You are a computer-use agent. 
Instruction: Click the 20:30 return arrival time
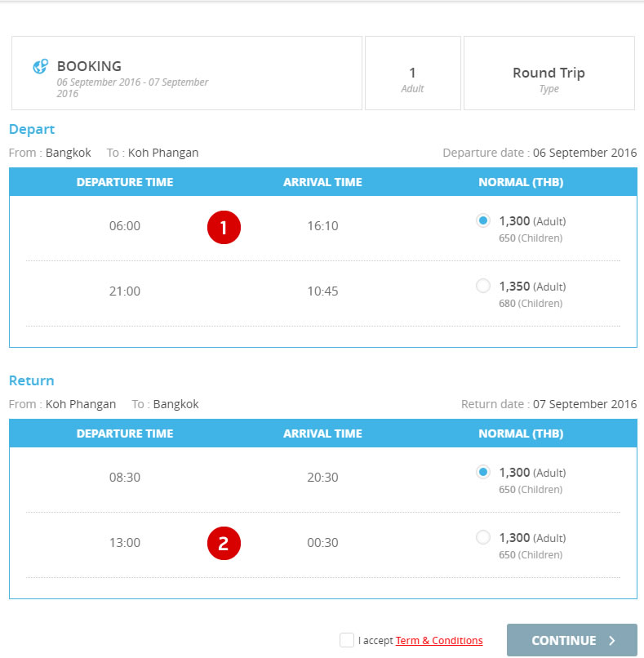pyautogui.click(x=322, y=478)
